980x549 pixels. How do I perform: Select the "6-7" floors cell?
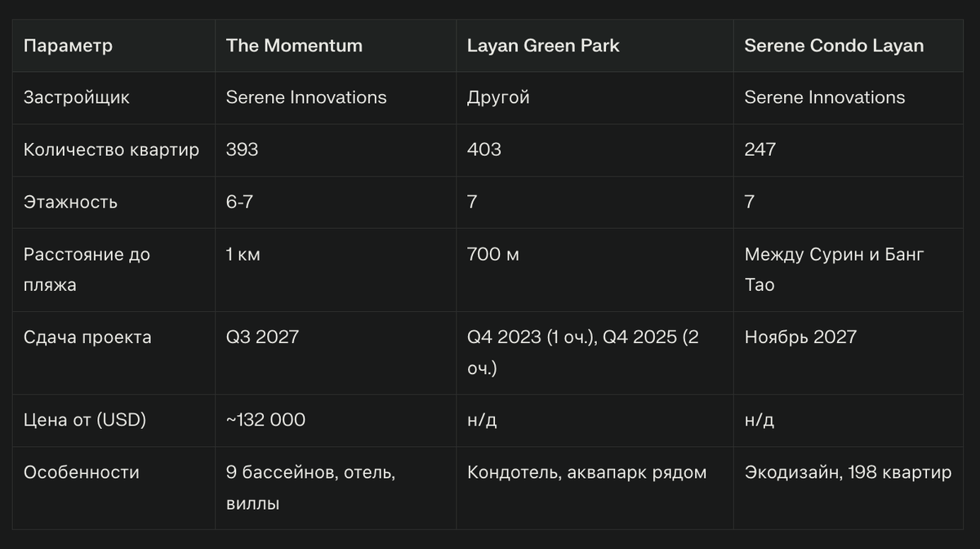[240, 202]
